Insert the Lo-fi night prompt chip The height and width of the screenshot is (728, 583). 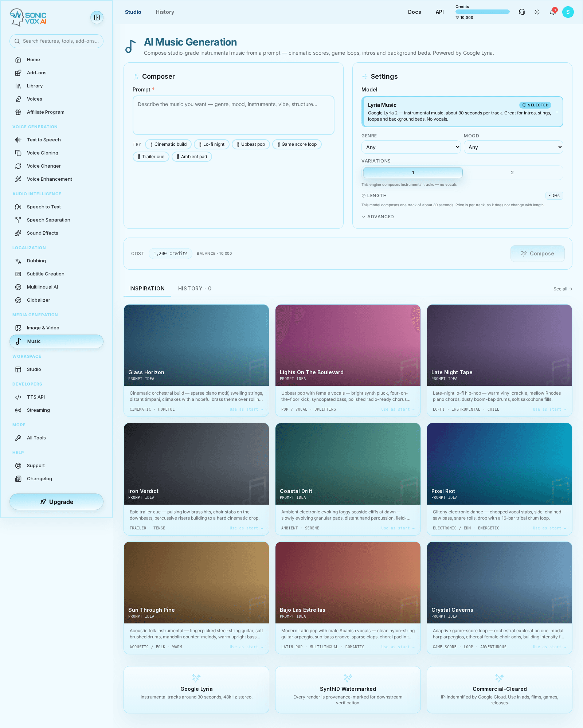pyautogui.click(x=212, y=144)
